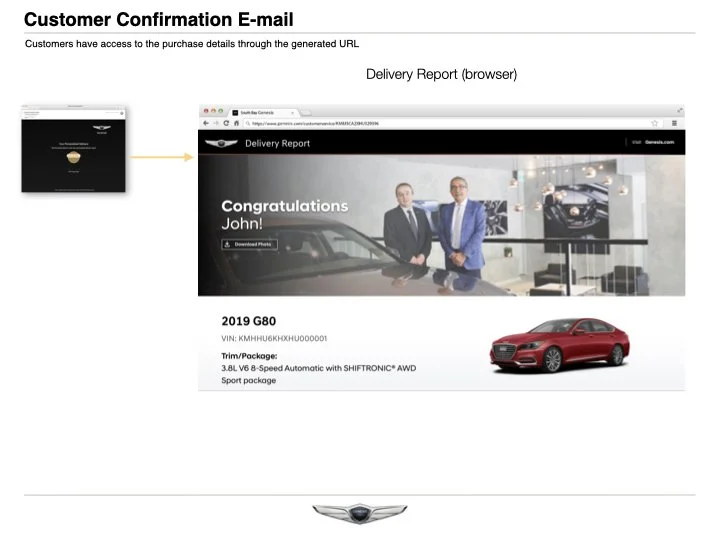Click the Sport package text

(248, 381)
